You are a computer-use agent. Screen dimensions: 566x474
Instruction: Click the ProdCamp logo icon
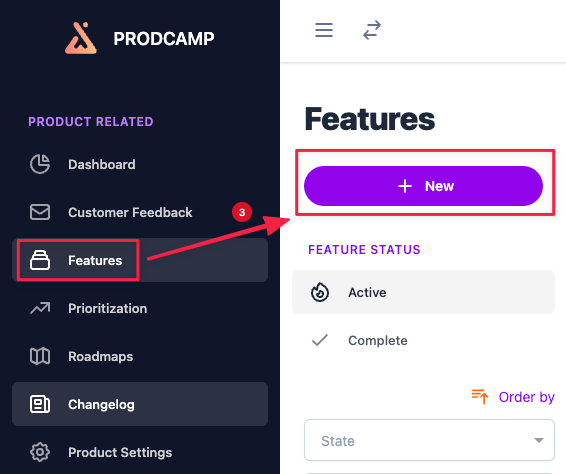(81, 38)
